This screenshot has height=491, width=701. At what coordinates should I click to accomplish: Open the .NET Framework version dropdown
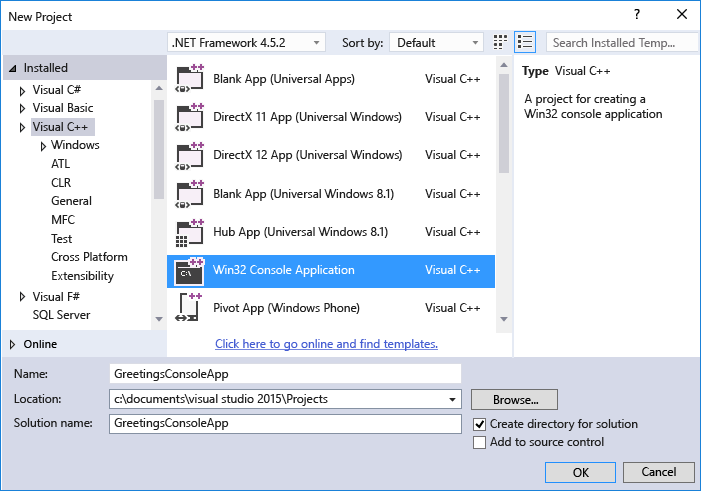[x=246, y=43]
